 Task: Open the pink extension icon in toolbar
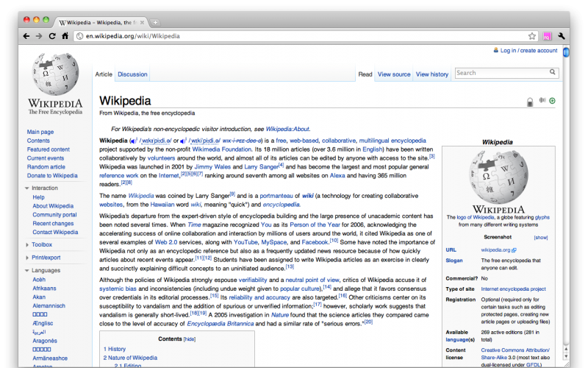pyautogui.click(x=547, y=36)
